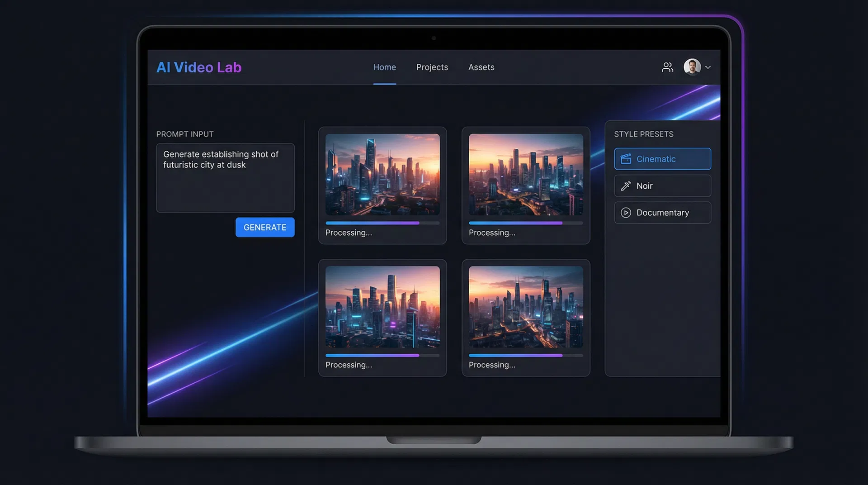The image size is (868, 485).
Task: Select the Noir style preset label
Action: coord(644,186)
